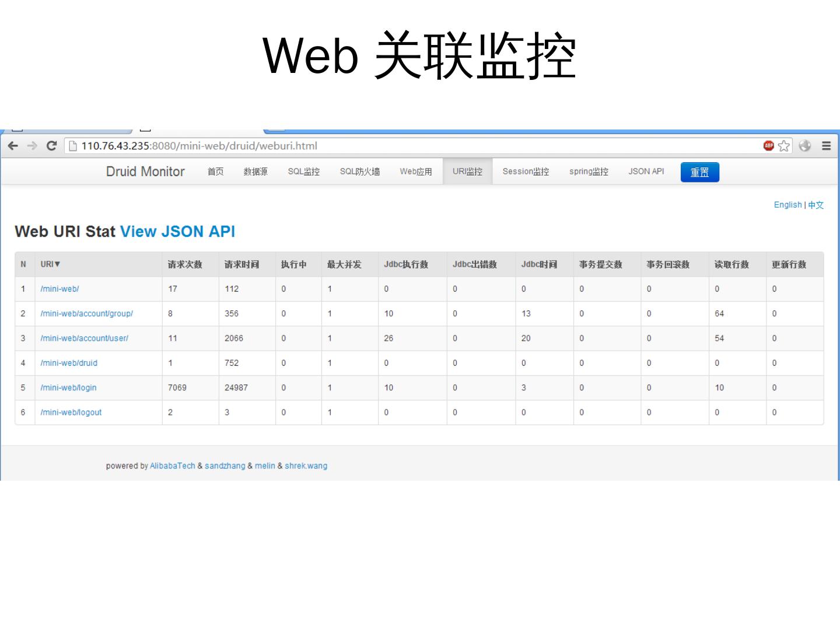This screenshot has height=630, width=840.
Task: Open the /mini-web/ URI link
Action: point(60,289)
